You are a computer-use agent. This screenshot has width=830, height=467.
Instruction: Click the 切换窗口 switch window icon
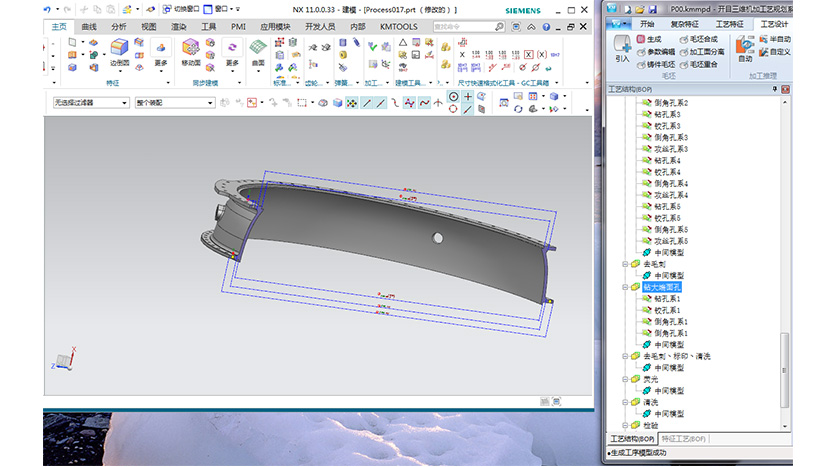(x=164, y=9)
